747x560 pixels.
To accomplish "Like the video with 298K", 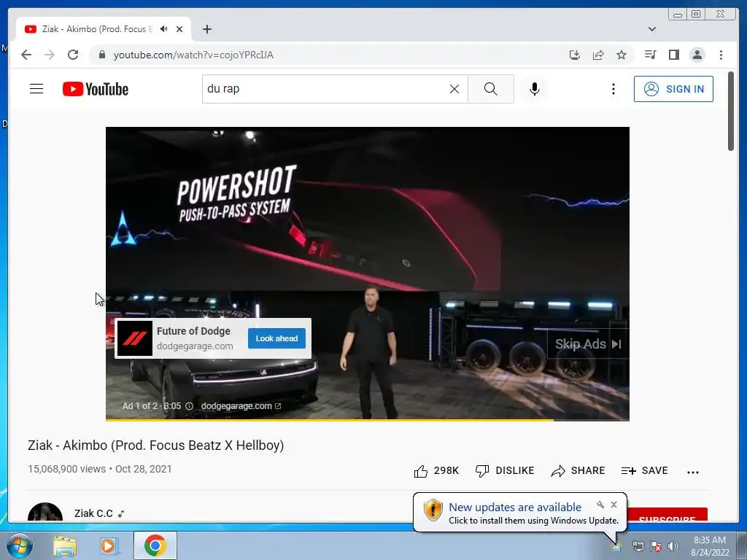I will point(436,471).
